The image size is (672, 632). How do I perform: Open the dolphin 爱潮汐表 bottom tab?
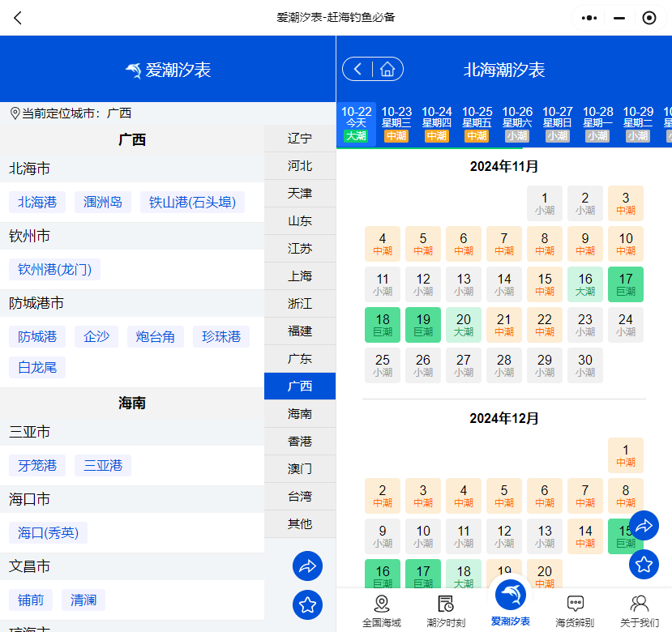coord(510,602)
